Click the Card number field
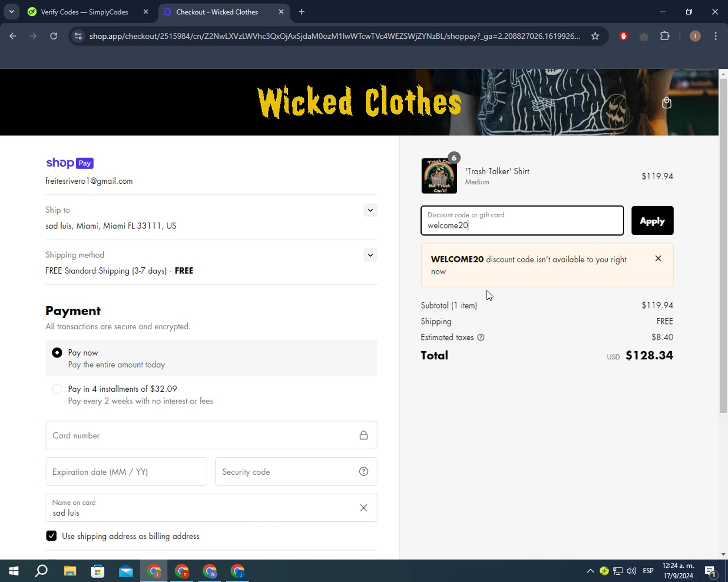 click(x=211, y=435)
